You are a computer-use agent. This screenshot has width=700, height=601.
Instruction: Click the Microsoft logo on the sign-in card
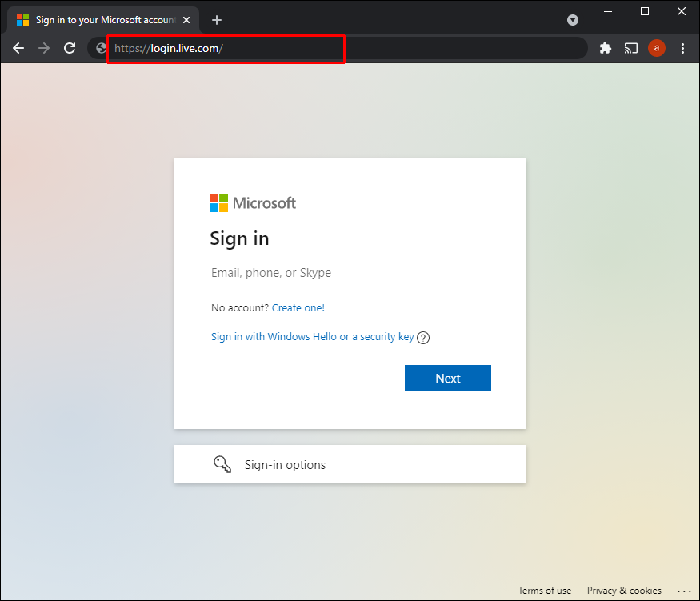pyautogui.click(x=252, y=202)
